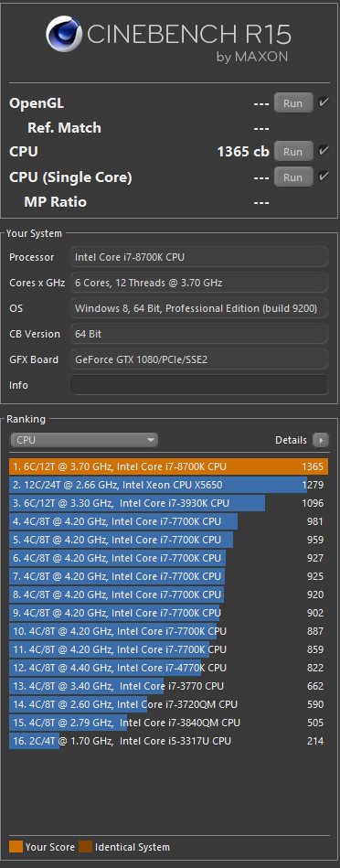Click the OpenGL label

click(x=37, y=103)
